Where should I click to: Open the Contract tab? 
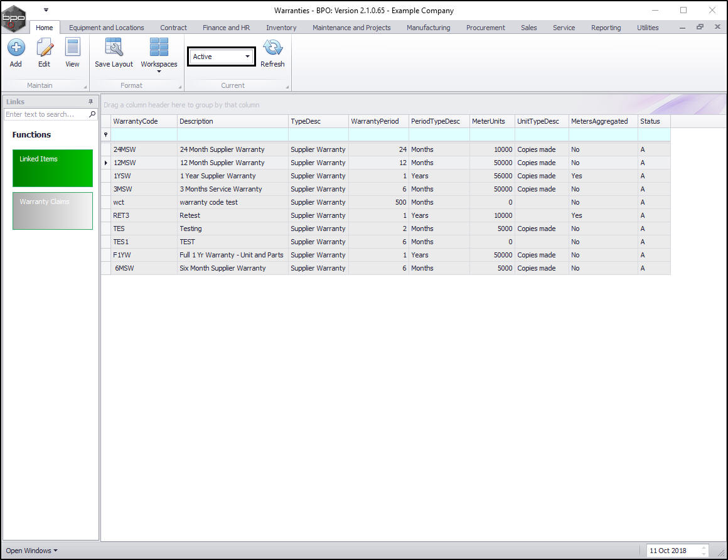[173, 28]
